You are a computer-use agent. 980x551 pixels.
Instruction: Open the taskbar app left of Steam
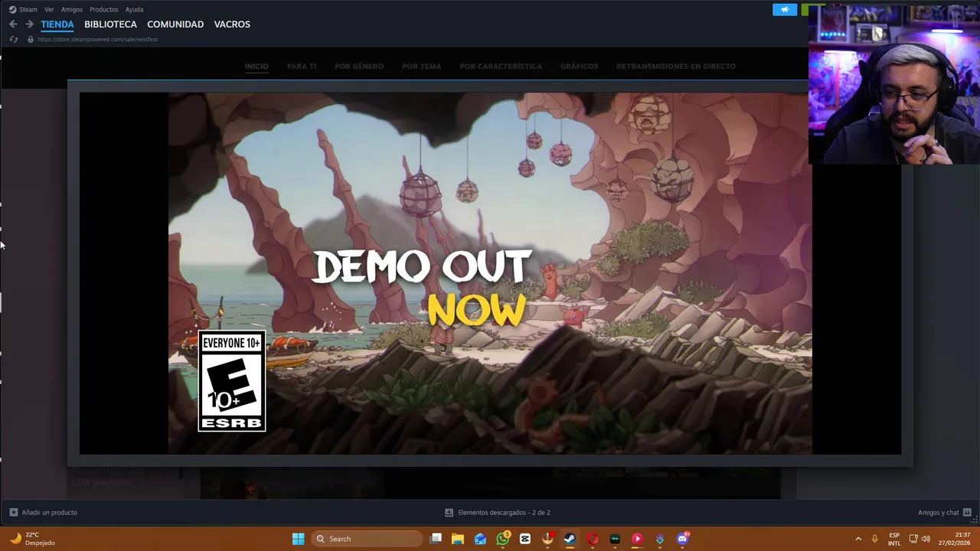[x=547, y=539]
